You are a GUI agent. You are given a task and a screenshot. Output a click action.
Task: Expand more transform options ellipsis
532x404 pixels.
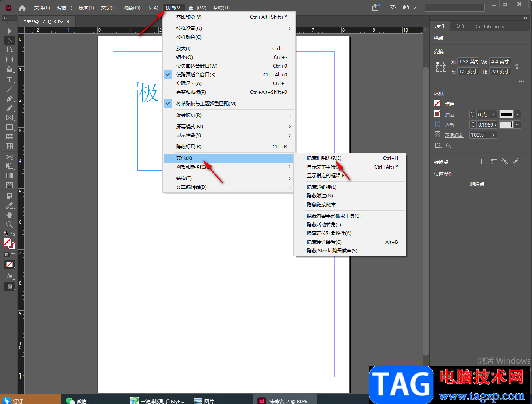click(522, 82)
